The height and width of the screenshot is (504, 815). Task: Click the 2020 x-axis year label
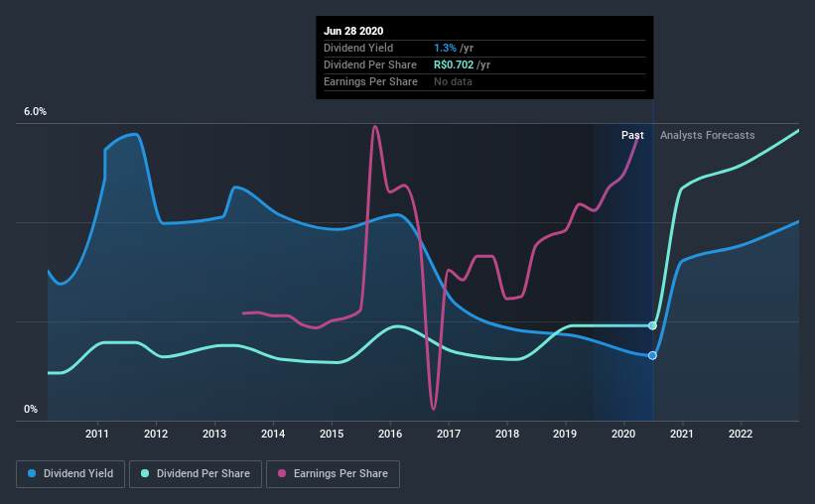[623, 434]
